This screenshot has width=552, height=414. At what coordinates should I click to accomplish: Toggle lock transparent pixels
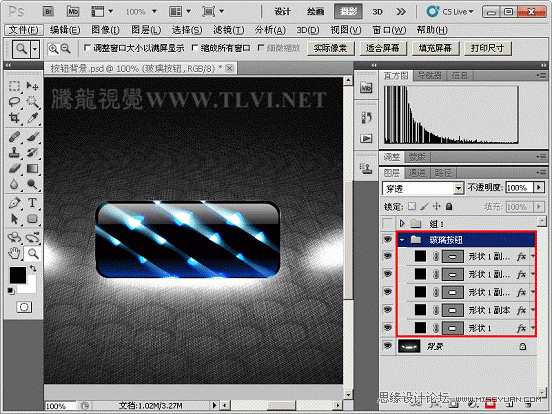pos(412,206)
